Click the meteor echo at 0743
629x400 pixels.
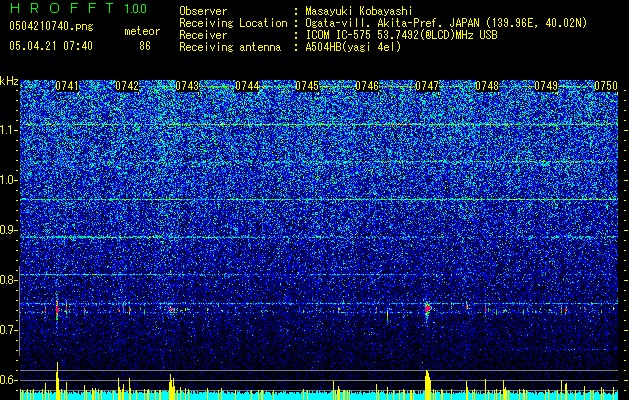[x=172, y=309]
